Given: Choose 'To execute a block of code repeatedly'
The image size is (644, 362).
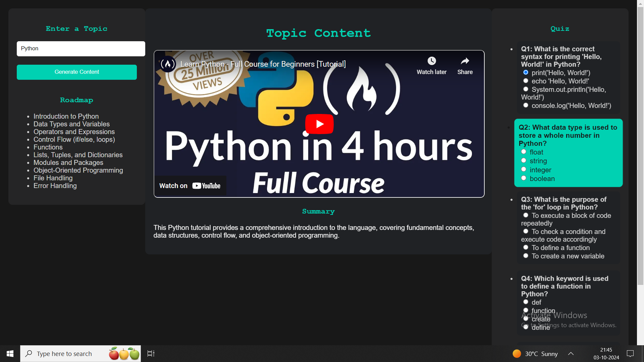Looking at the screenshot, I should (x=526, y=215).
